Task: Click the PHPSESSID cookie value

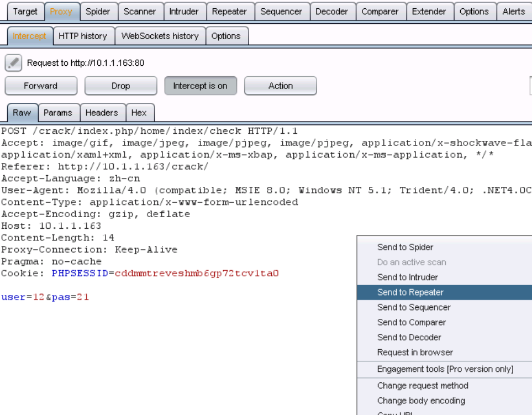Action: 197,274
